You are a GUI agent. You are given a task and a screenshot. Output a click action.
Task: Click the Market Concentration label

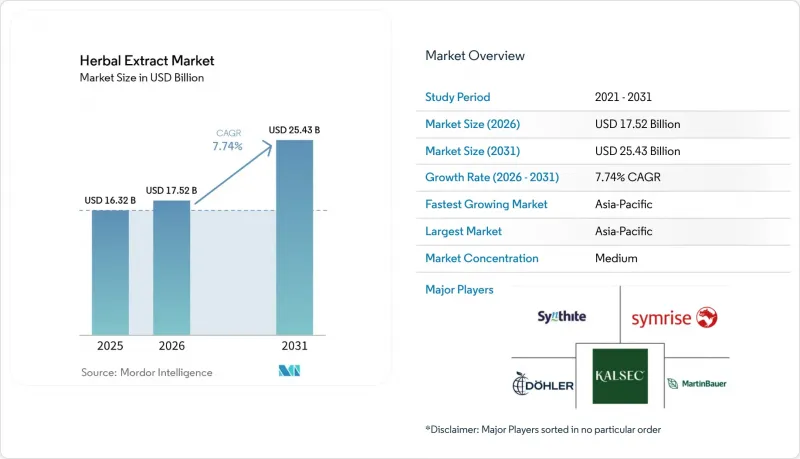coord(482,258)
